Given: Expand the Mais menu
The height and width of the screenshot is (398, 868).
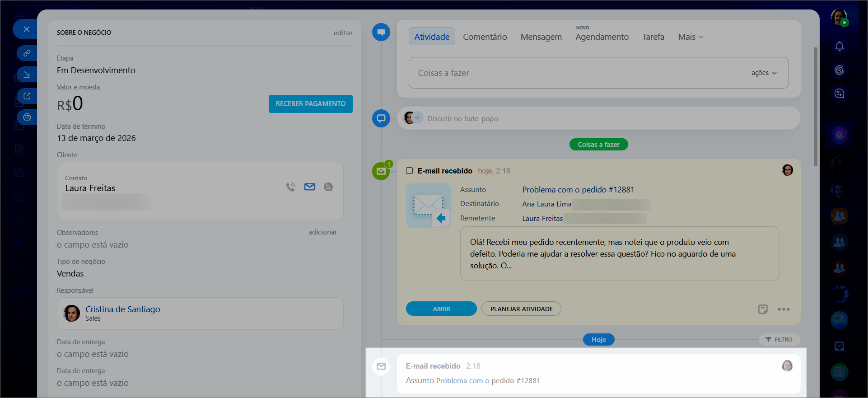Looking at the screenshot, I should (x=690, y=37).
